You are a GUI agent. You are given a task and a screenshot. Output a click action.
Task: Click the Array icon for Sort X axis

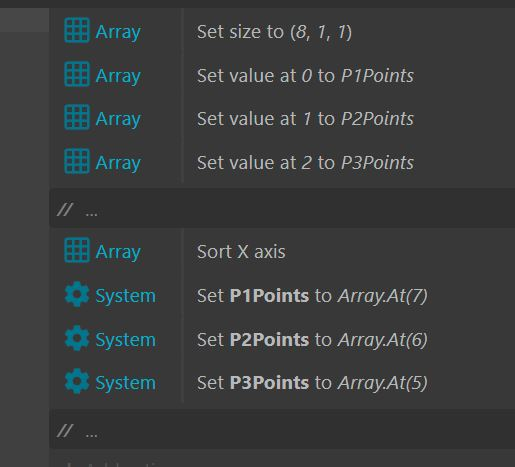(77, 250)
